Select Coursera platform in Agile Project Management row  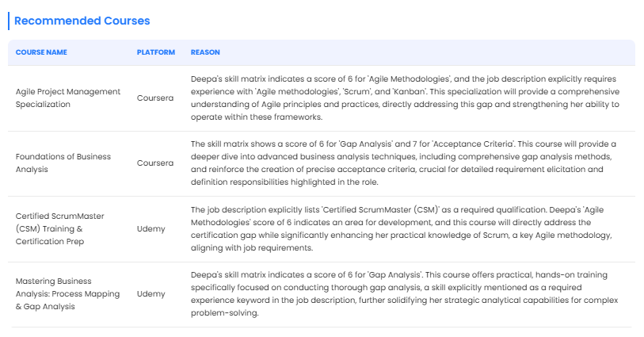coord(155,98)
